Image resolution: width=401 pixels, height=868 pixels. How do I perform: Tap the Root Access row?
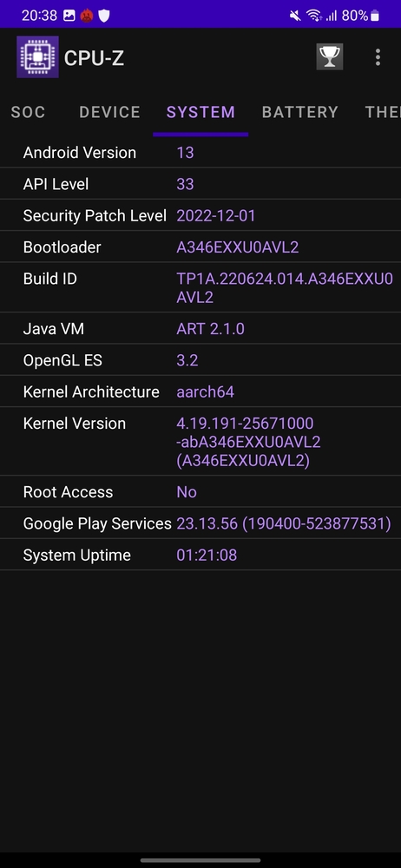200,491
